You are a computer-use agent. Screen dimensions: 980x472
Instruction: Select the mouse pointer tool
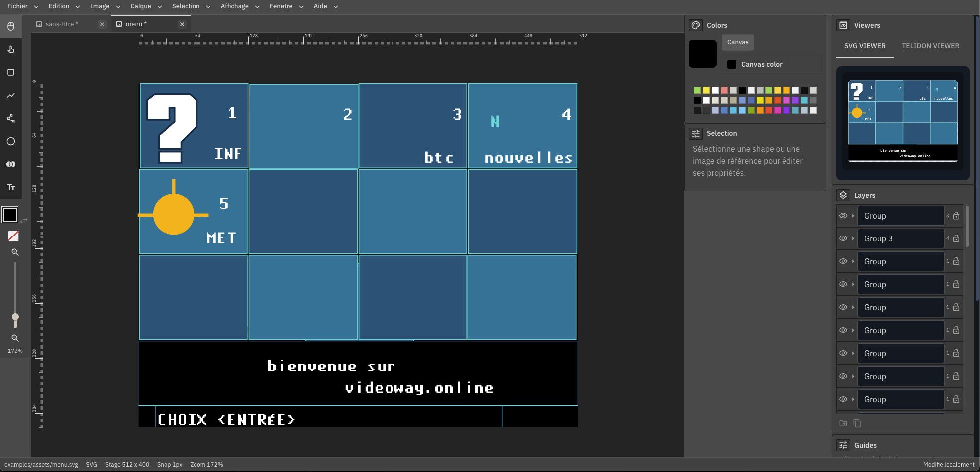pyautogui.click(x=11, y=26)
